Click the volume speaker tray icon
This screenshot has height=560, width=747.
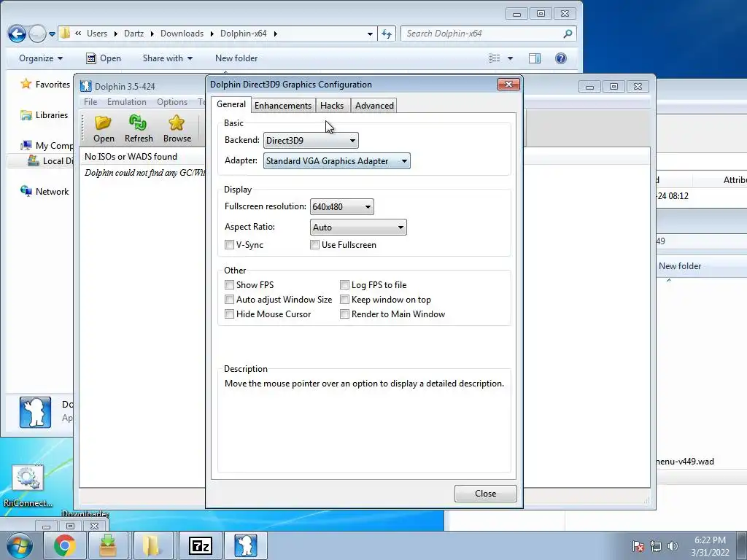(x=673, y=546)
